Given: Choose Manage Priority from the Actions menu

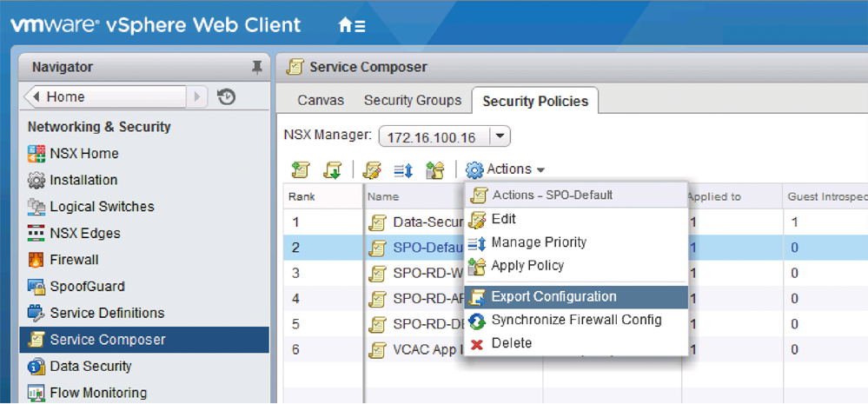Looking at the screenshot, I should click(576, 242).
